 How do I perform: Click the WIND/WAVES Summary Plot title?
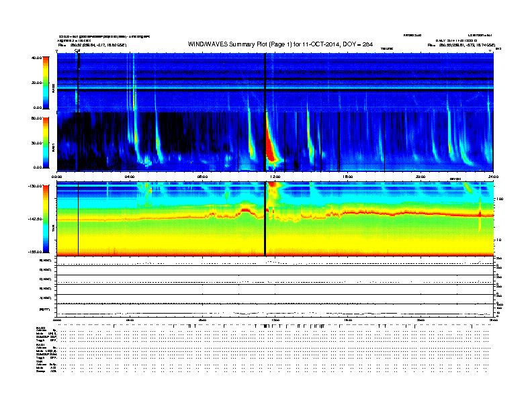280,44
